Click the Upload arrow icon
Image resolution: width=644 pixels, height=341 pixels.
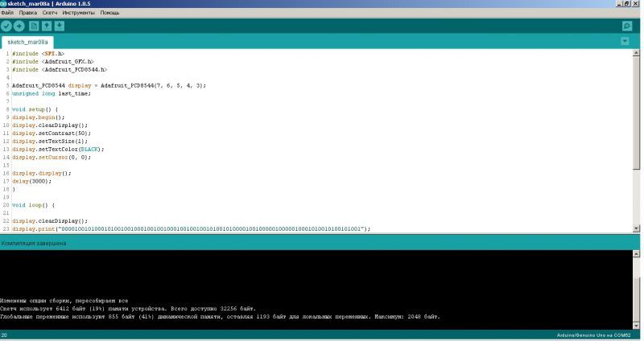(19, 27)
